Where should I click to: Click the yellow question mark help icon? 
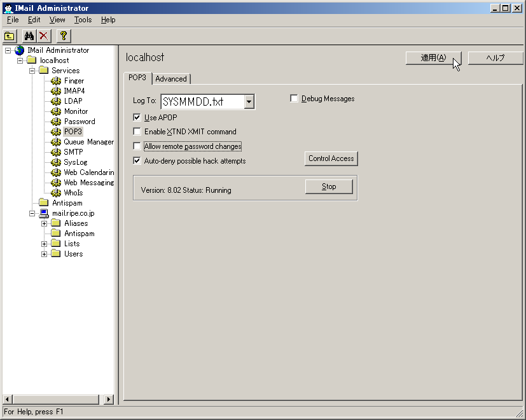click(x=64, y=36)
